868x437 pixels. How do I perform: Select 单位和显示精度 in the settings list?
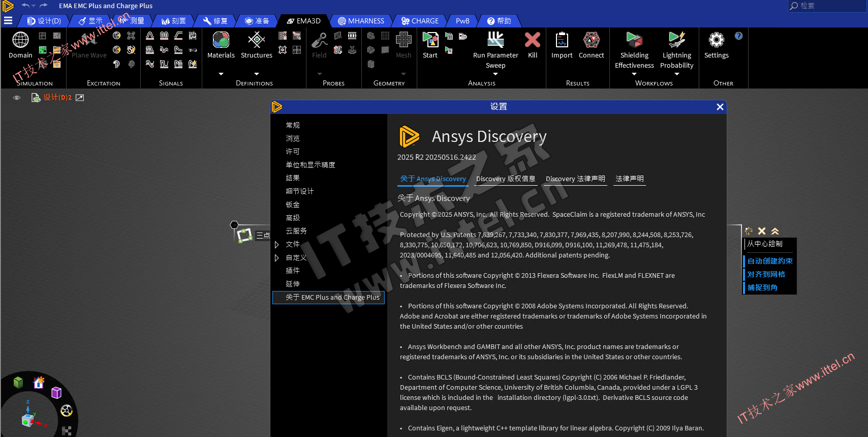click(310, 165)
